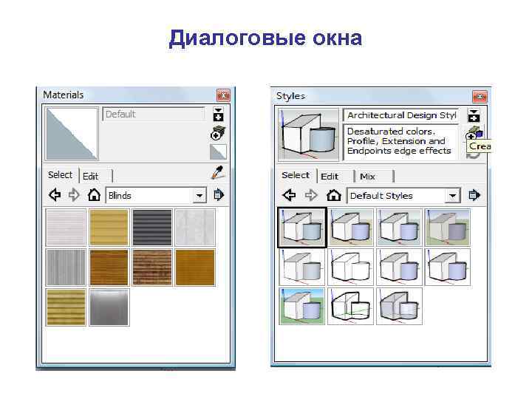532x399 pixels.
Task: Select the Sample Paint eyedropper tool
Action: (217, 173)
